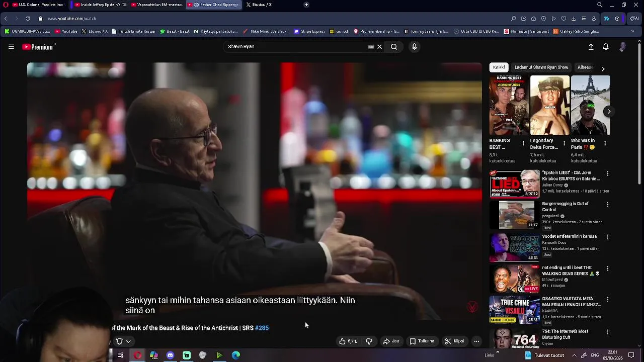Open options for 764 Internet's Most Disturbing
Viewport: 644px width, 362px height.
tap(608, 332)
